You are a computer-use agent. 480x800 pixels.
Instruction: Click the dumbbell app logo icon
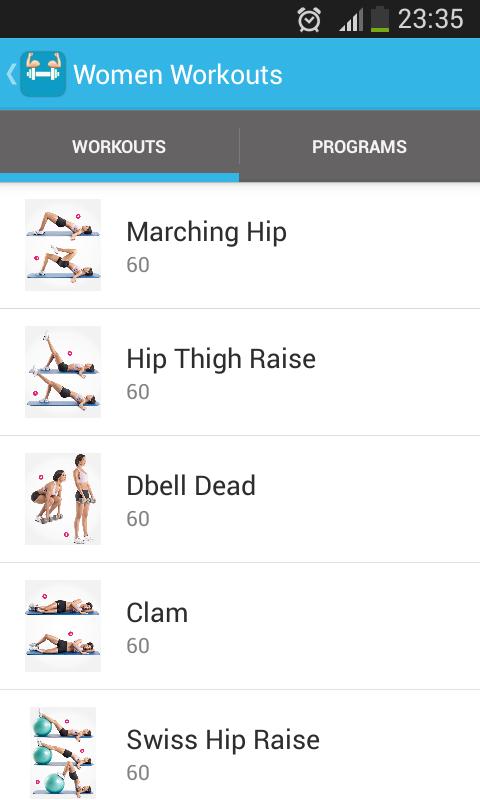[x=43, y=74]
